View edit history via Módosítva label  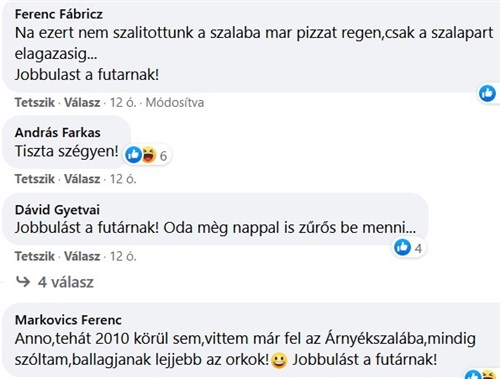pos(175,102)
